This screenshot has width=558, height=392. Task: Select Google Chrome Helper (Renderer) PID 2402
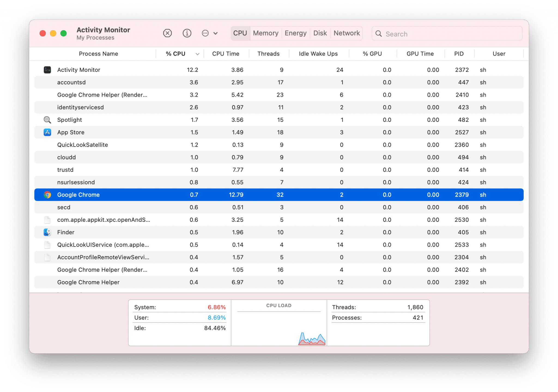click(279, 270)
